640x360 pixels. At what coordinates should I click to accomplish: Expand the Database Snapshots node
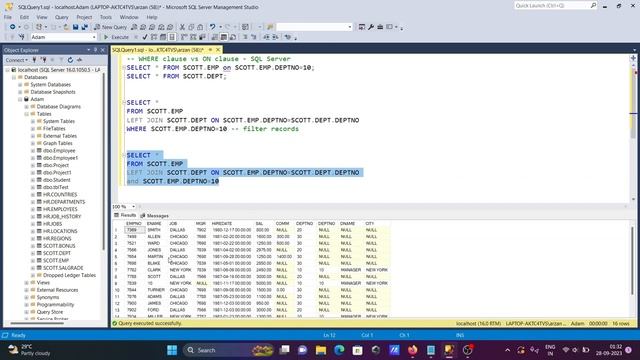tap(20, 92)
